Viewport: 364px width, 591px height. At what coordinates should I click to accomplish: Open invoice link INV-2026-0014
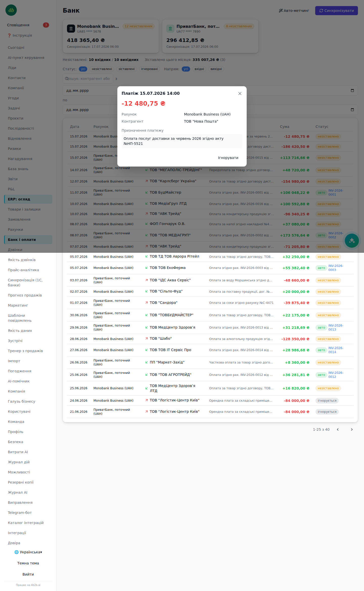[x=336, y=350]
